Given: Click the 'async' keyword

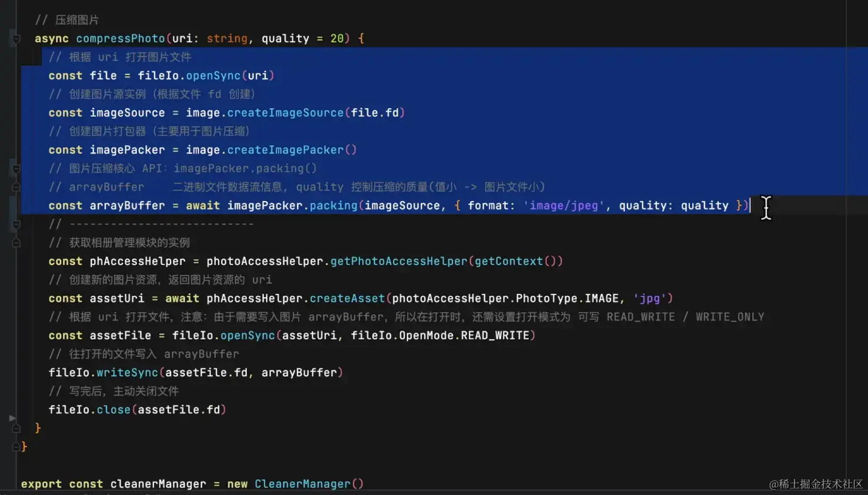Looking at the screenshot, I should 52,38.
